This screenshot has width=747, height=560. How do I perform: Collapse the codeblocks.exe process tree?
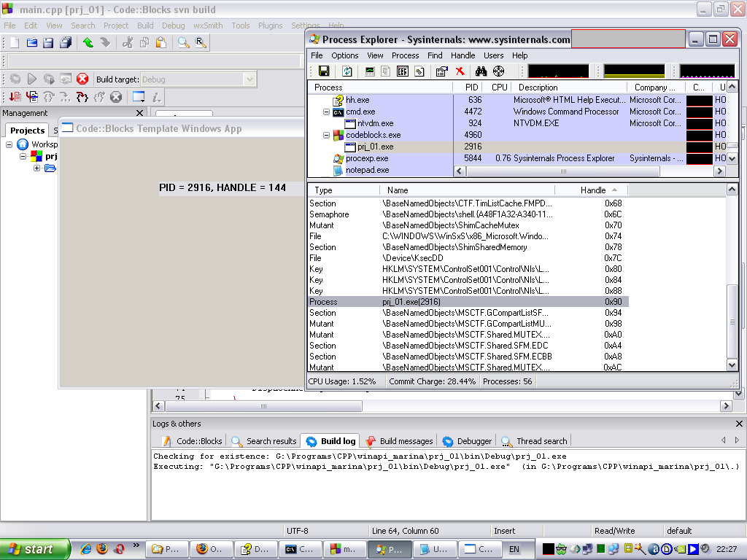[326, 135]
